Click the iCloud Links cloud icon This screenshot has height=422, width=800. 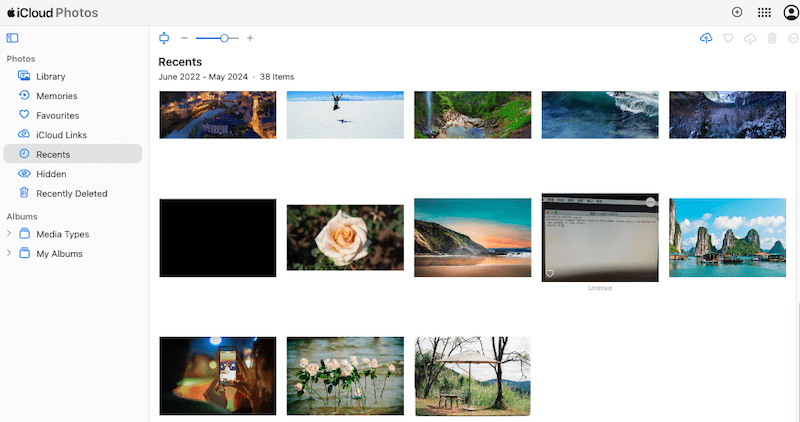pyautogui.click(x=24, y=134)
